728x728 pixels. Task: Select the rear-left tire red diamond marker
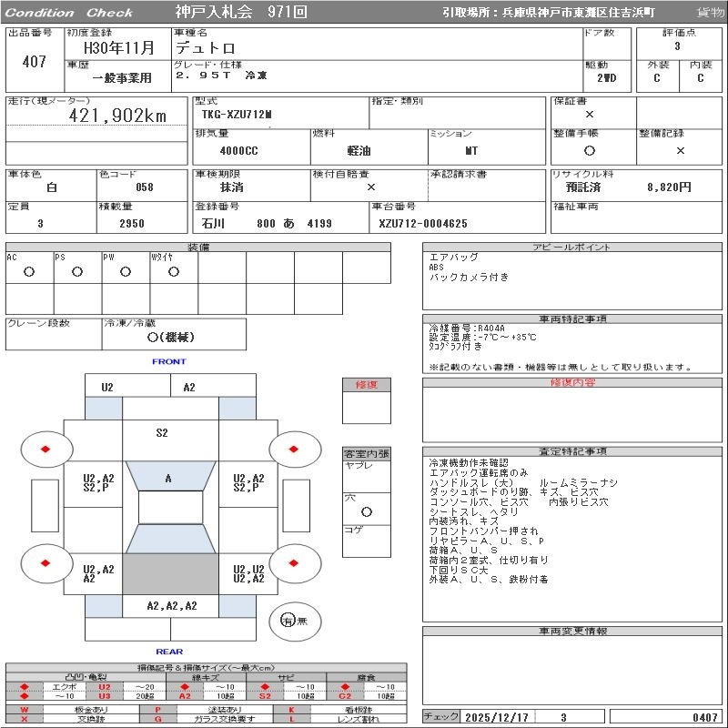pyautogui.click(x=45, y=563)
